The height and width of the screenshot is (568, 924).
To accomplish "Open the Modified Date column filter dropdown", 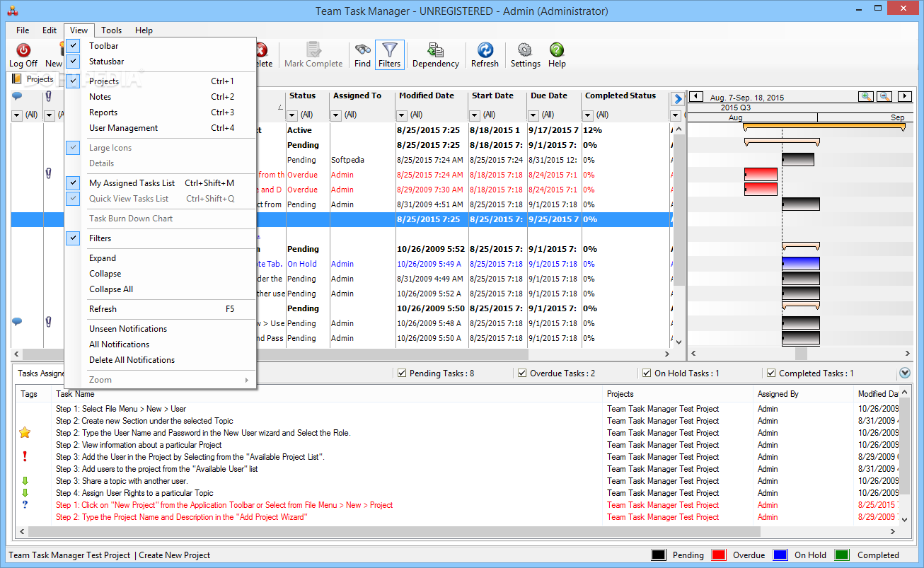I will (402, 115).
